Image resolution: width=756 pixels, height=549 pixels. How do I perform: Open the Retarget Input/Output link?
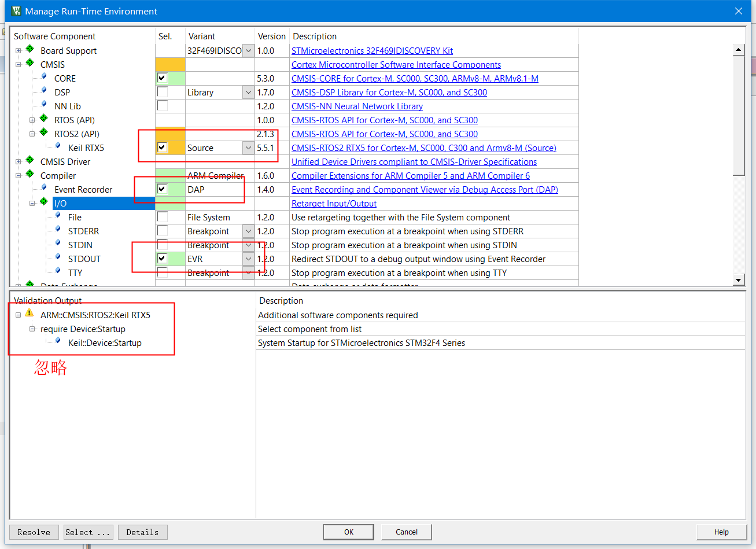334,204
